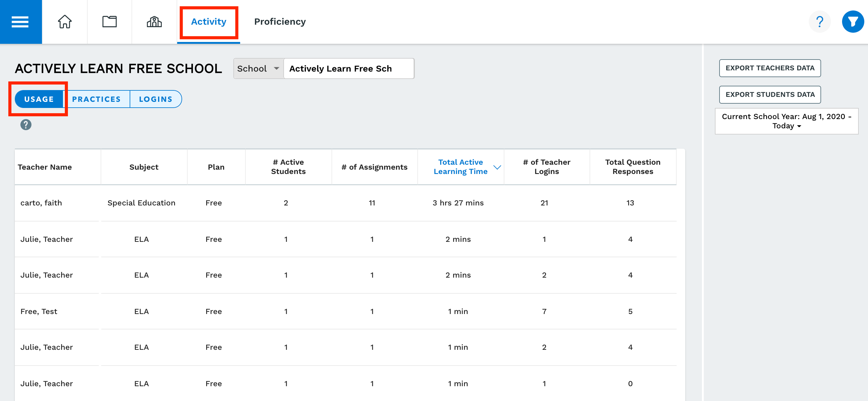
Task: Click the 5 responses value in Free, Test row
Action: pyautogui.click(x=630, y=312)
